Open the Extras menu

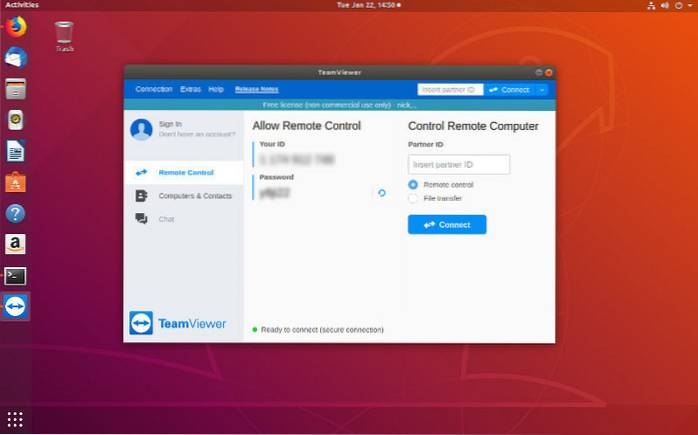coord(190,90)
